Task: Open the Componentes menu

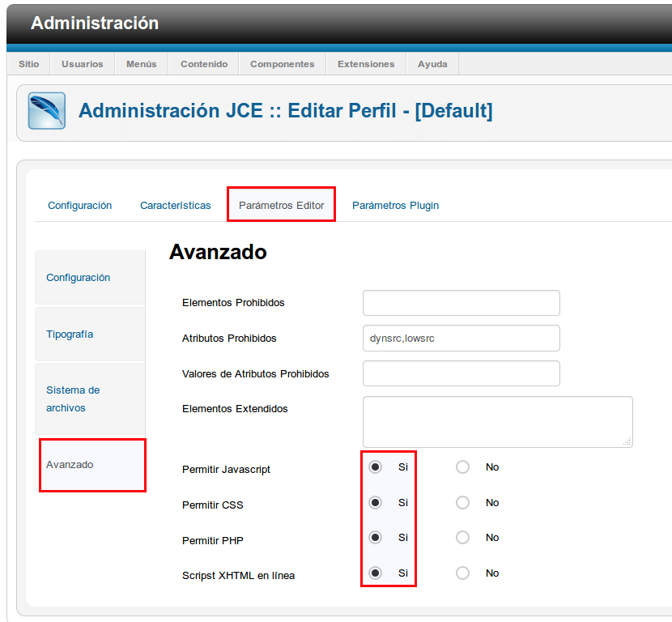Action: [x=283, y=64]
